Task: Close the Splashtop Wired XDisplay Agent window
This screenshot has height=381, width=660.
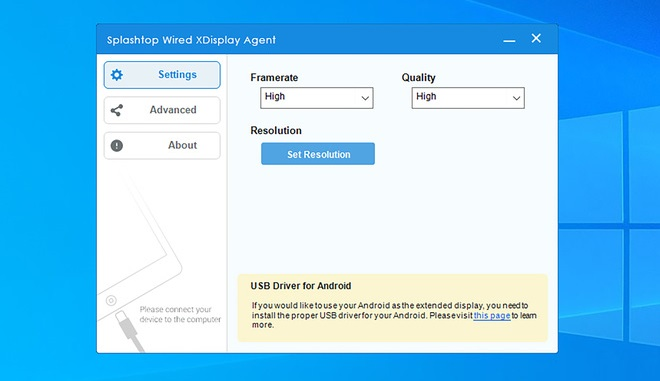Action: (536, 38)
